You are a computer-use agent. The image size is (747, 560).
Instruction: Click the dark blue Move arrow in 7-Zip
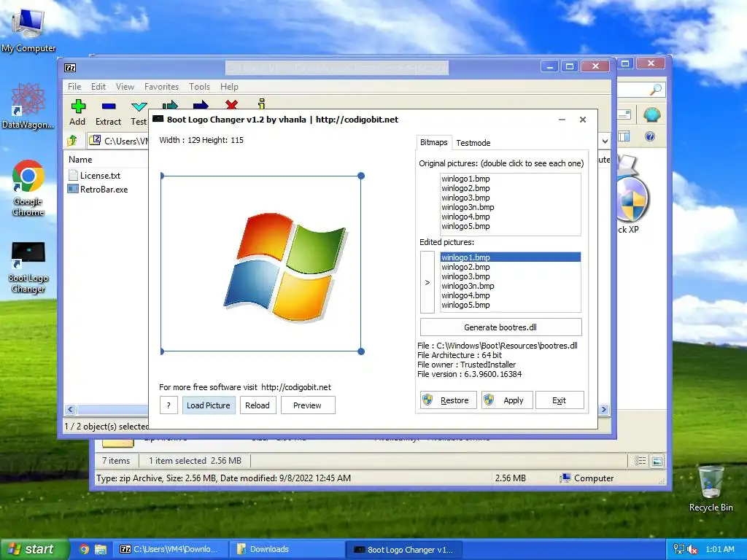click(201, 104)
